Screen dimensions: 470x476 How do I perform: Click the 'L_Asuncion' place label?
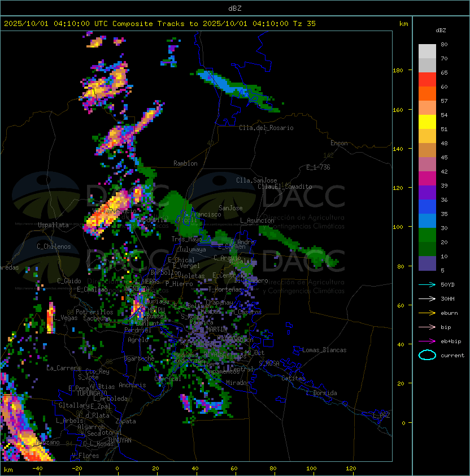(x=257, y=220)
